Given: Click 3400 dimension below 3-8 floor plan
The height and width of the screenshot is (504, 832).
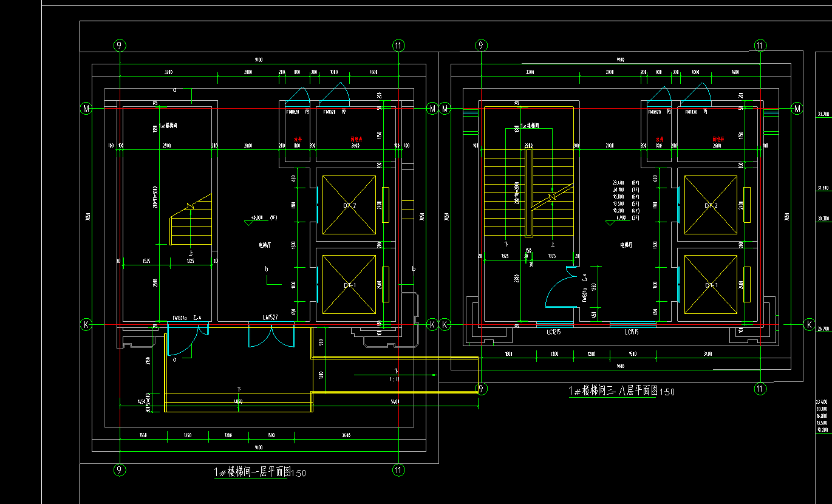Looking at the screenshot, I should (x=708, y=353).
